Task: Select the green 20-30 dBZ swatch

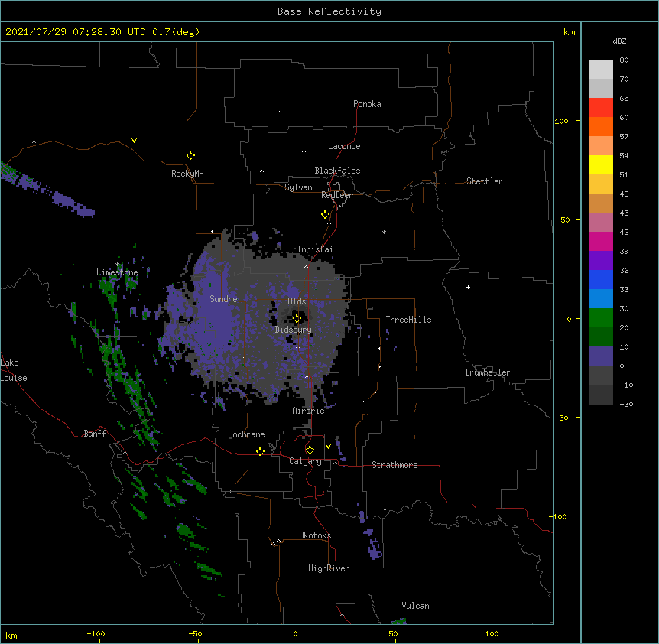Action: coord(601,318)
